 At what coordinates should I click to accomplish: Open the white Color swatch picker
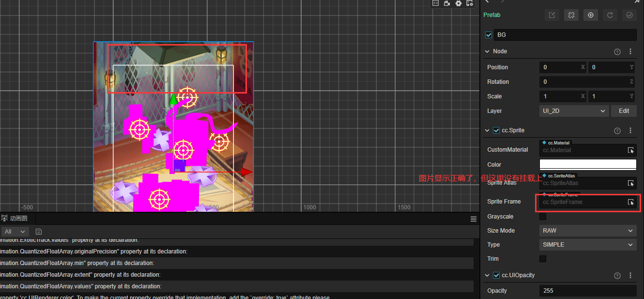588,165
